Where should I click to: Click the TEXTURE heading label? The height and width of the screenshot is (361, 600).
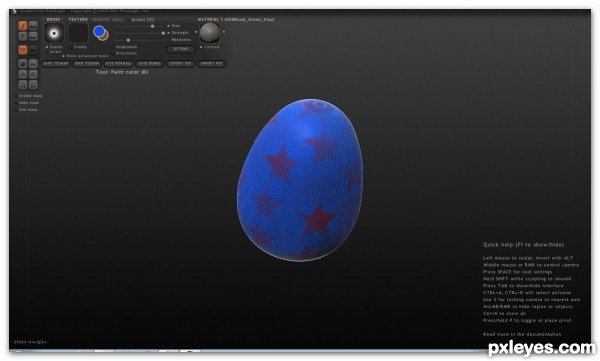(x=78, y=19)
